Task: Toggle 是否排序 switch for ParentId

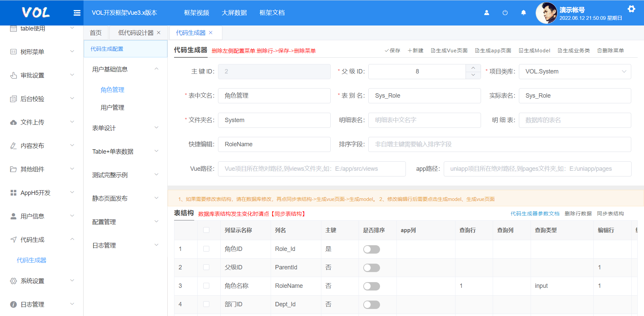Action: [371, 268]
